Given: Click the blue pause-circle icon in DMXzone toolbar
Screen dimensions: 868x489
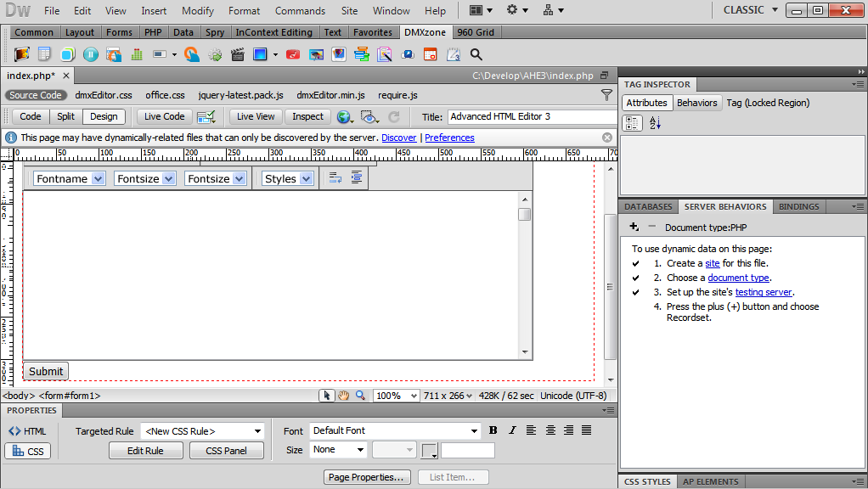Looking at the screenshot, I should (x=91, y=54).
